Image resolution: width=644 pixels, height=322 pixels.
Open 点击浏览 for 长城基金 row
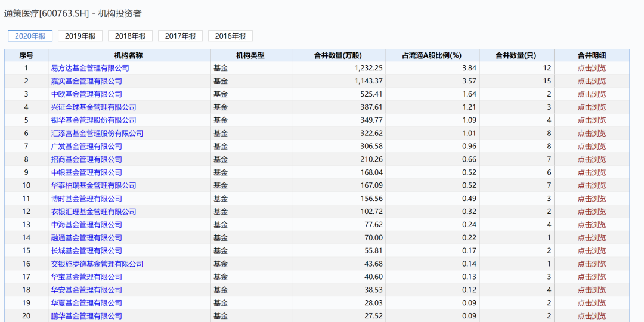click(x=592, y=251)
